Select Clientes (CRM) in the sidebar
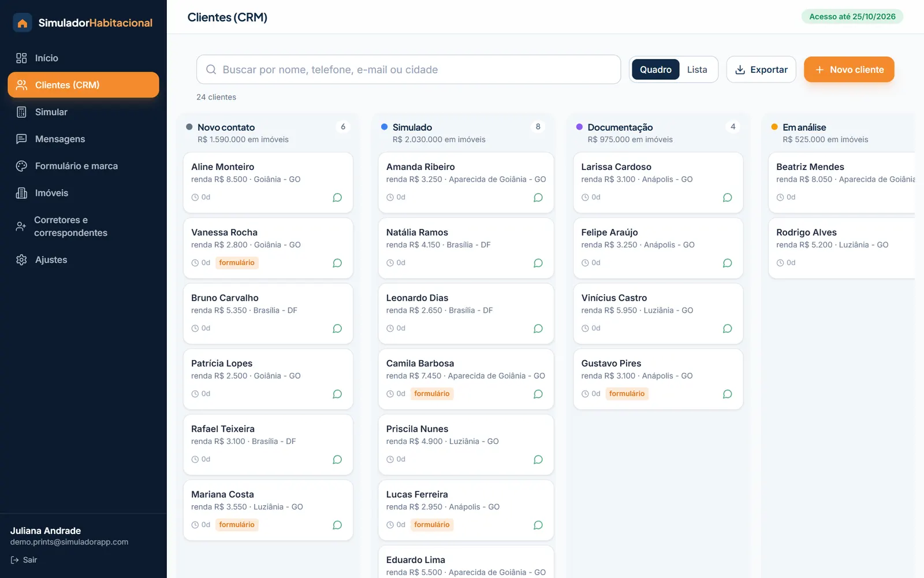Image resolution: width=924 pixels, height=578 pixels. coord(83,85)
